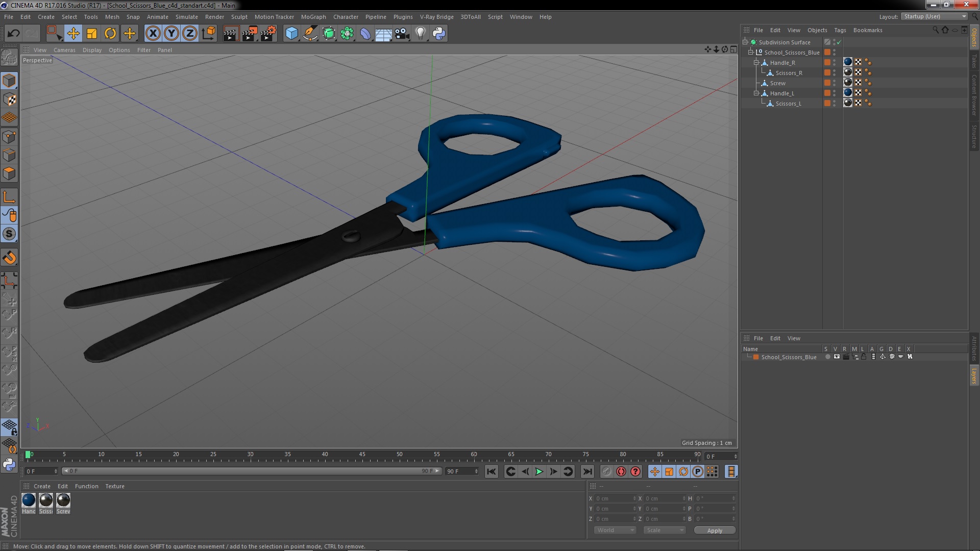Toggle the Enable Snap icon
Viewport: 980px width, 551px height.
tap(9, 258)
